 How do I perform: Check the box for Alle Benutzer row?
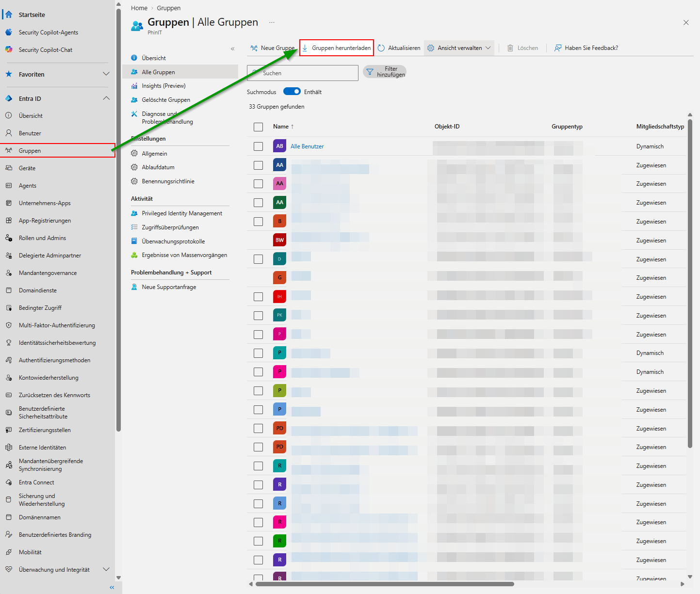[x=258, y=146]
